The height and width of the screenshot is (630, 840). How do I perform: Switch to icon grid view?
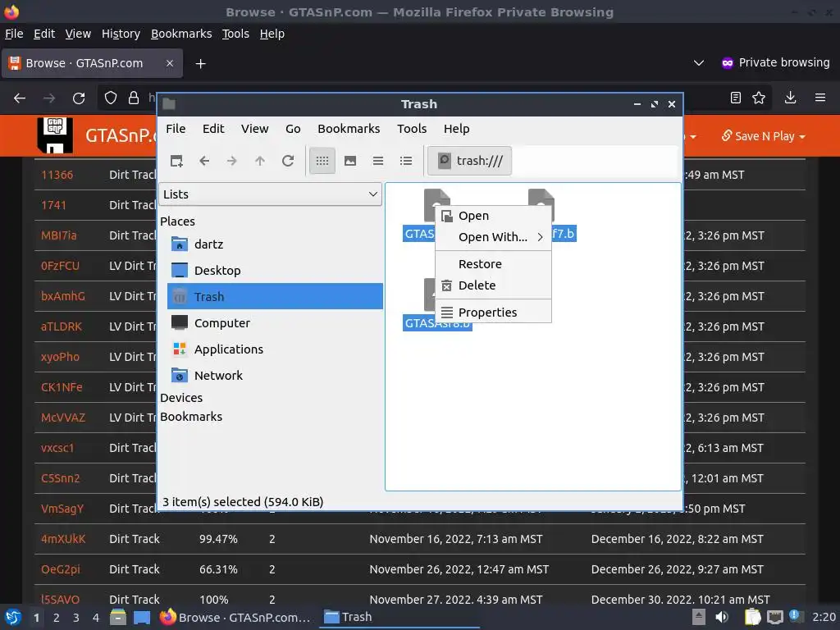click(x=322, y=161)
